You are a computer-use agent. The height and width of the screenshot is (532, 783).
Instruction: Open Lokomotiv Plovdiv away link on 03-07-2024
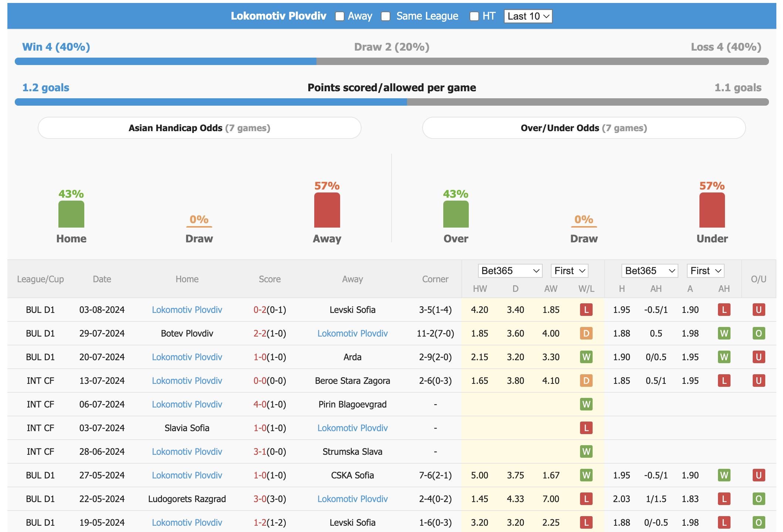(353, 428)
